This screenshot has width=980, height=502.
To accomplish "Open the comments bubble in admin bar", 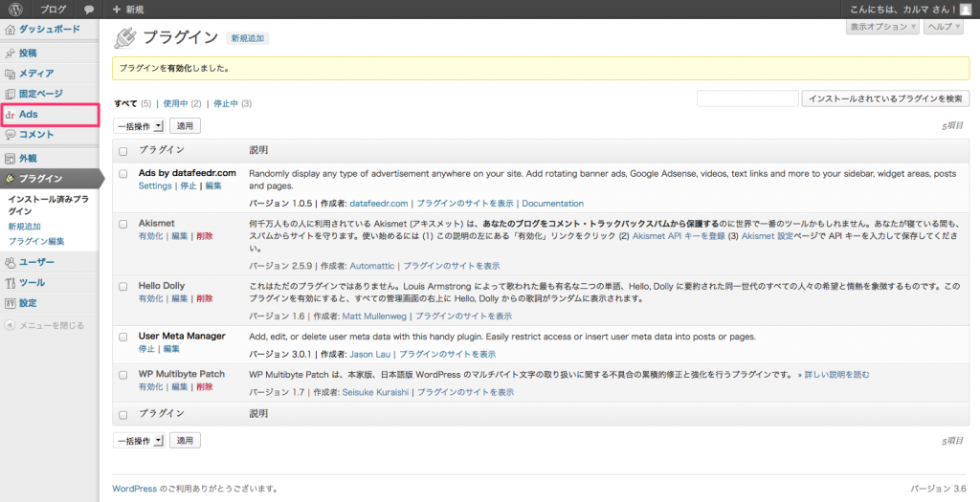I will 89,10.
